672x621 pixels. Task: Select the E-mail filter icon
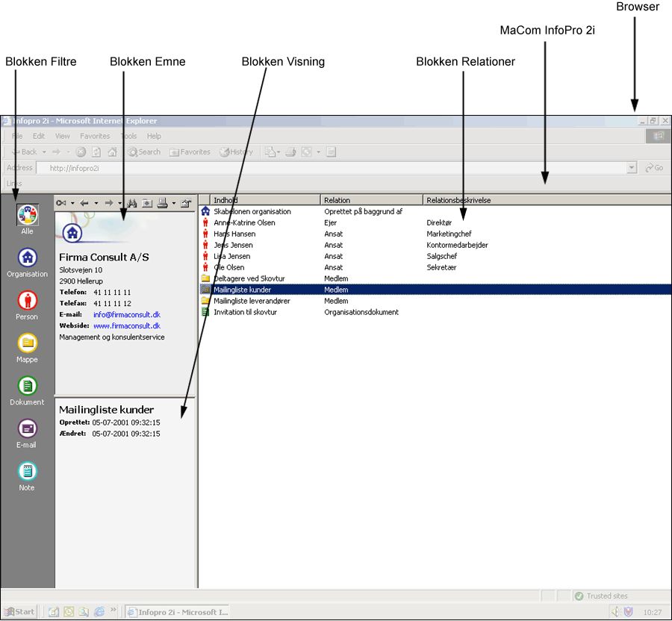[x=28, y=428]
